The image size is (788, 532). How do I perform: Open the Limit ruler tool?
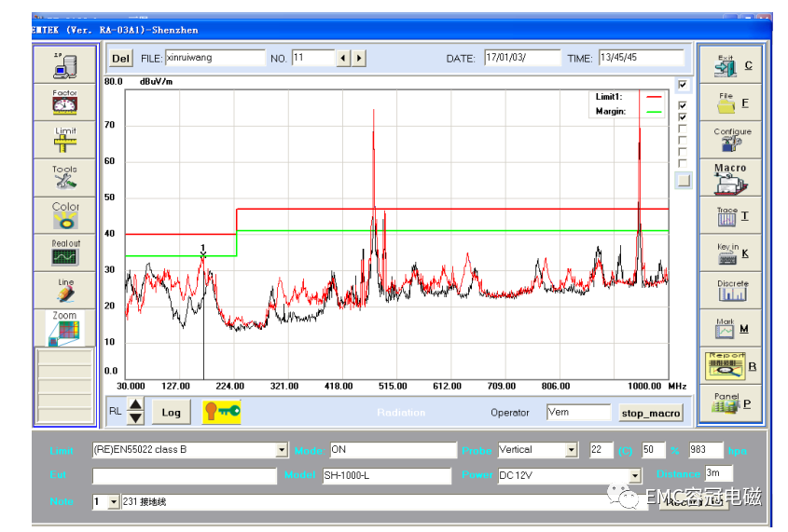[65, 140]
